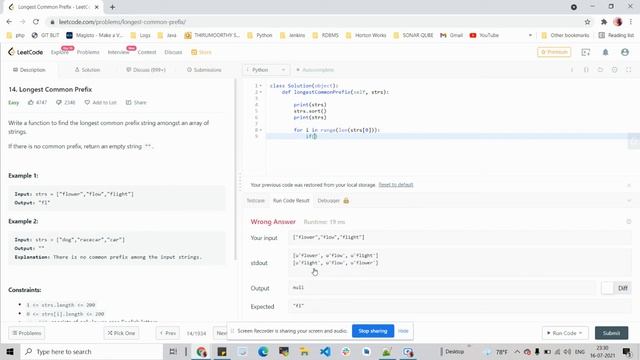
Task: Click the address bar URL
Action: (122, 22)
